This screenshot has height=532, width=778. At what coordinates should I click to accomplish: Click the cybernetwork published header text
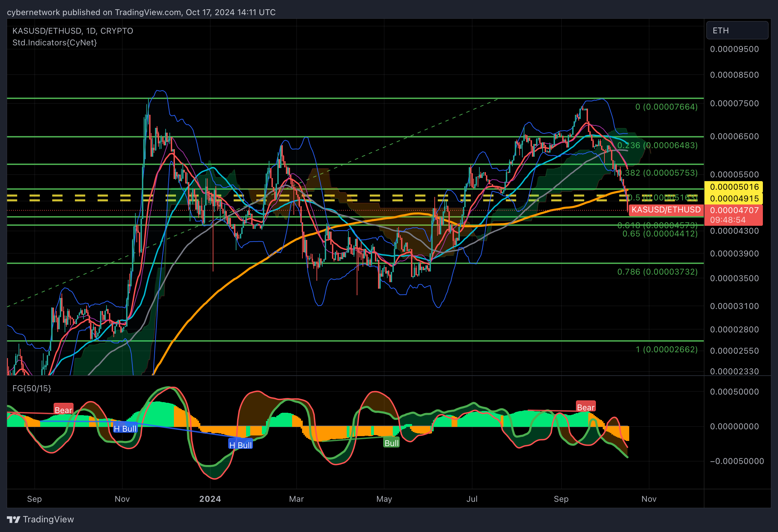[x=141, y=12]
